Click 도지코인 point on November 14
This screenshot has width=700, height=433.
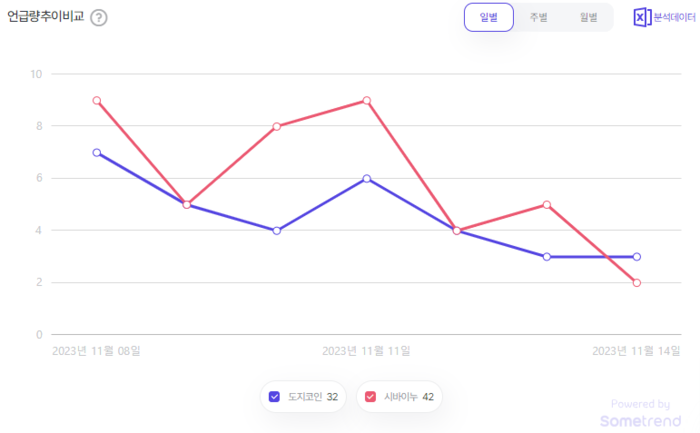(x=637, y=257)
